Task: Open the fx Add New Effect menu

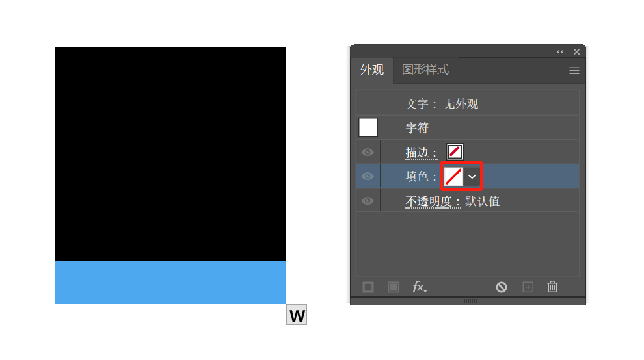Action: [420, 287]
